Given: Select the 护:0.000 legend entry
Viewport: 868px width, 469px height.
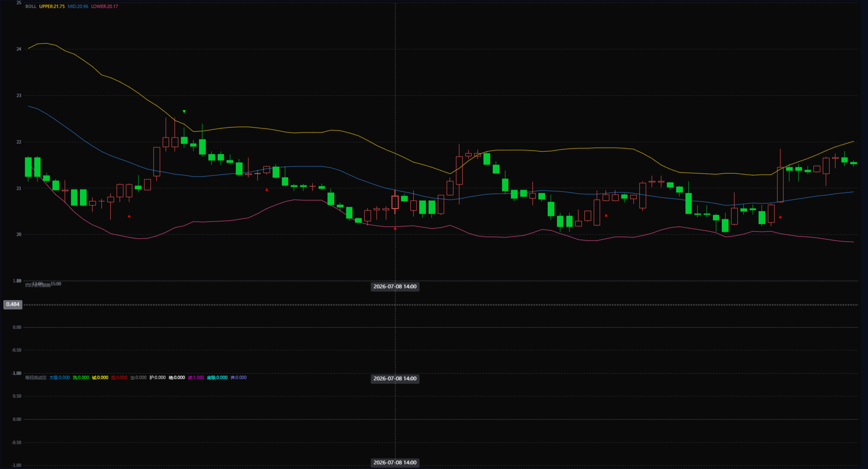Looking at the screenshot, I should [x=158, y=377].
